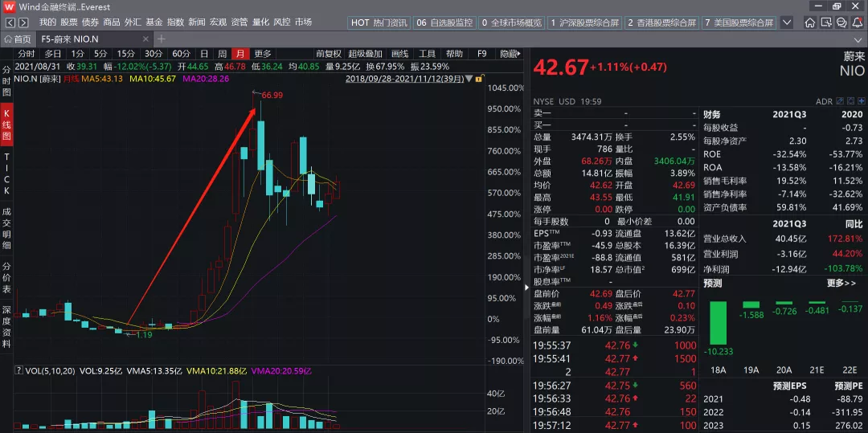
Task: Open the 我的 menu
Action: [x=47, y=22]
